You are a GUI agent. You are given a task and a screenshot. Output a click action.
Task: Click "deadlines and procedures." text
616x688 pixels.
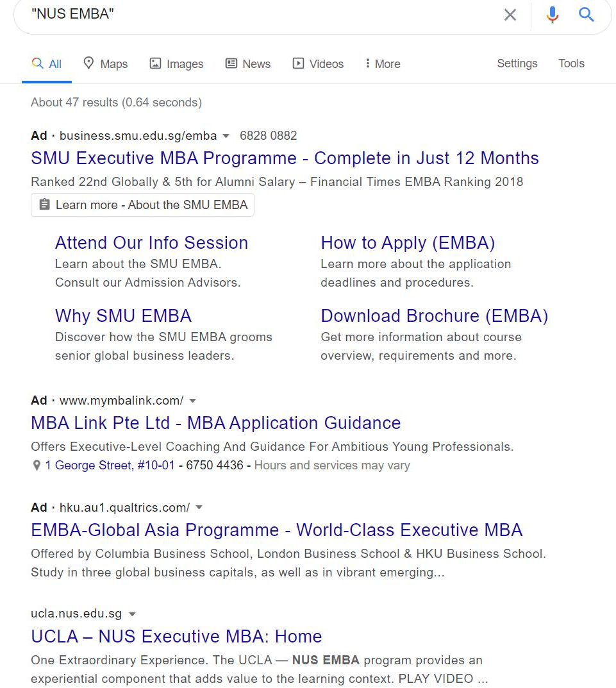397,283
